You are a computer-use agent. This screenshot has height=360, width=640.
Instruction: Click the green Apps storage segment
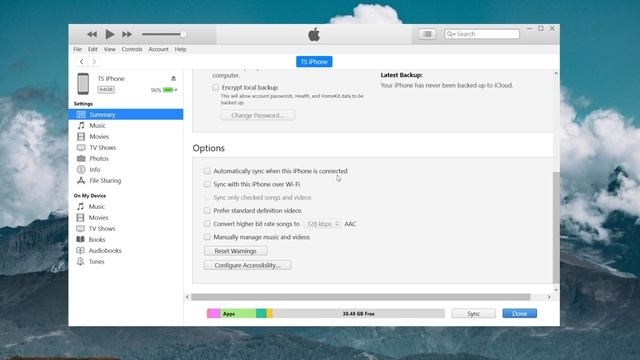click(238, 313)
